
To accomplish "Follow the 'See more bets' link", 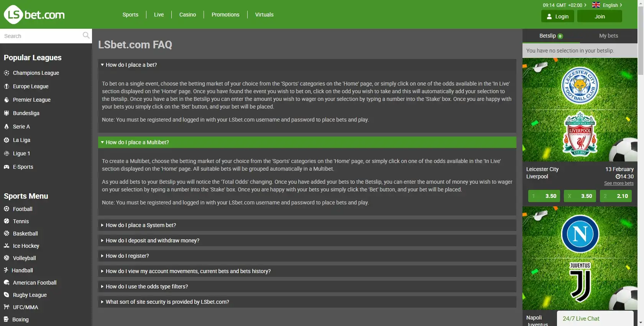I will point(619,183).
